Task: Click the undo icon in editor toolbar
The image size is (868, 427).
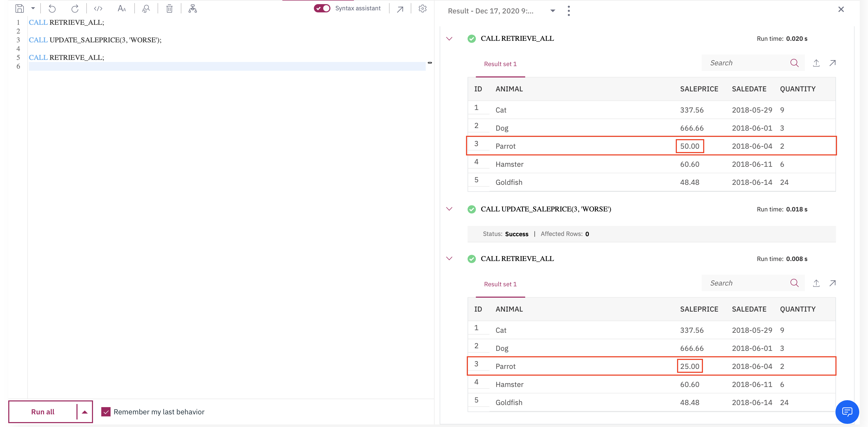Action: [52, 9]
